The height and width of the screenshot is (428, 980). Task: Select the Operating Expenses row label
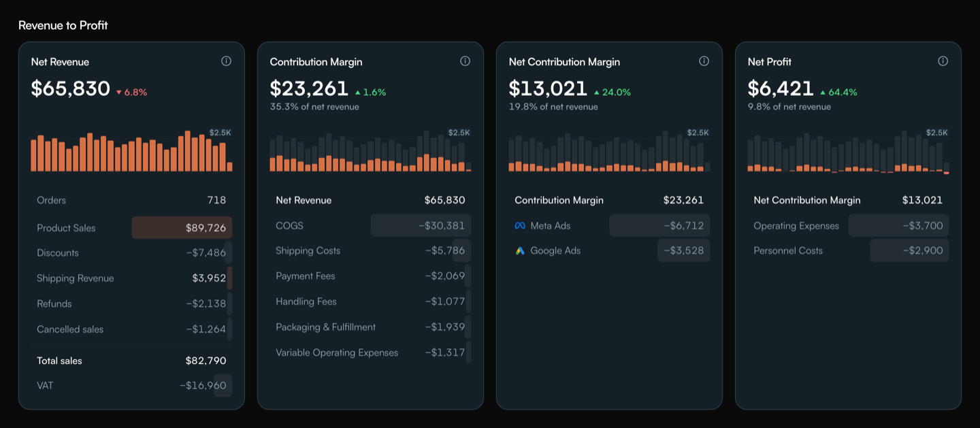pyautogui.click(x=796, y=226)
